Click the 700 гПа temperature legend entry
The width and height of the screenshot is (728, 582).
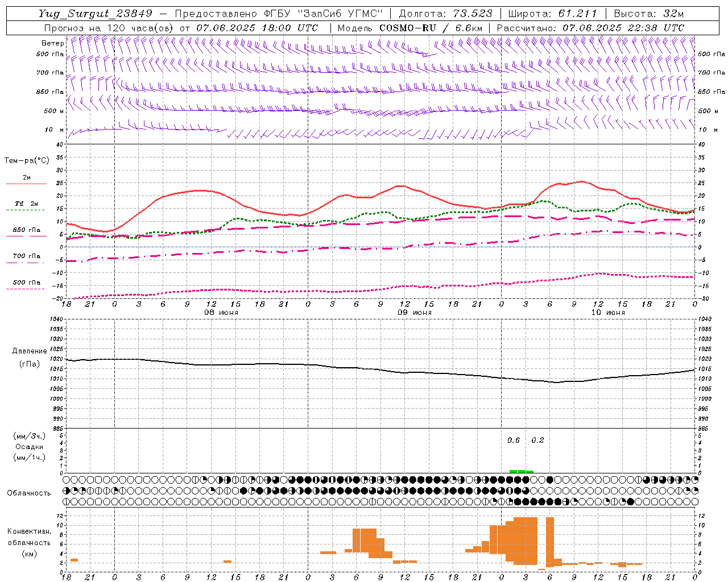pos(27,256)
